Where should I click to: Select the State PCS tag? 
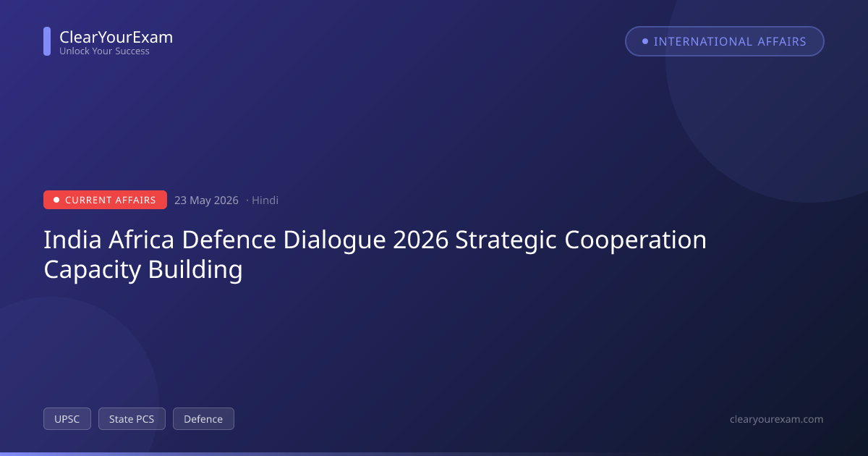132,419
